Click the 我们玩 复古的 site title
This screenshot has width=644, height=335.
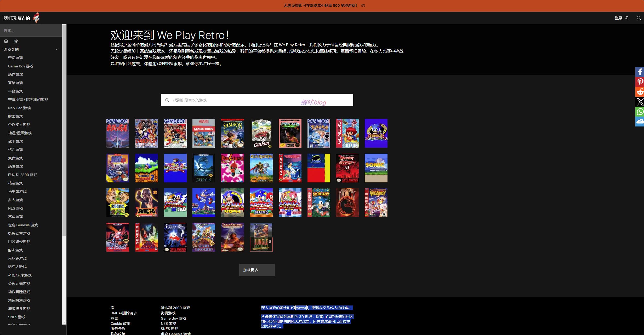17,18
